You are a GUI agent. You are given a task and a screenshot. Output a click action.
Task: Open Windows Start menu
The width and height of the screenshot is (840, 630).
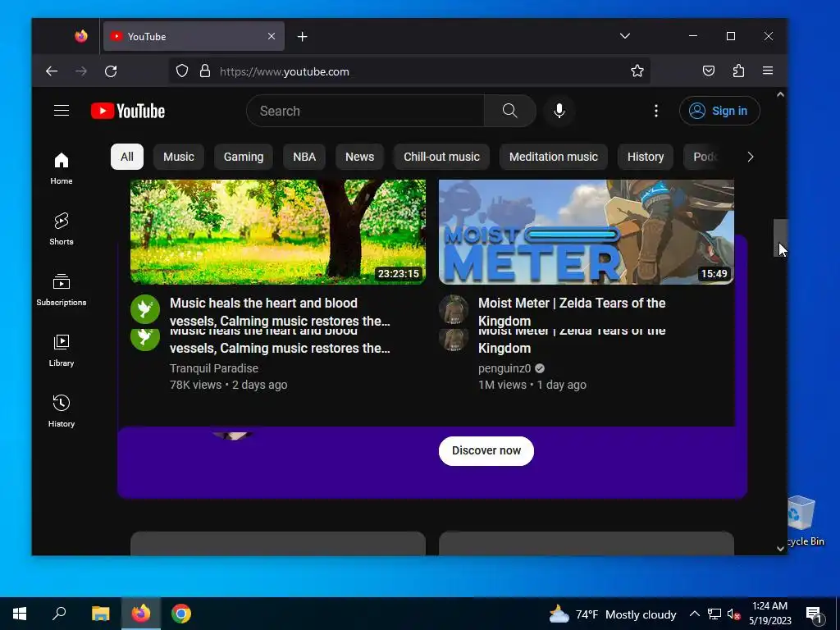(x=20, y=614)
